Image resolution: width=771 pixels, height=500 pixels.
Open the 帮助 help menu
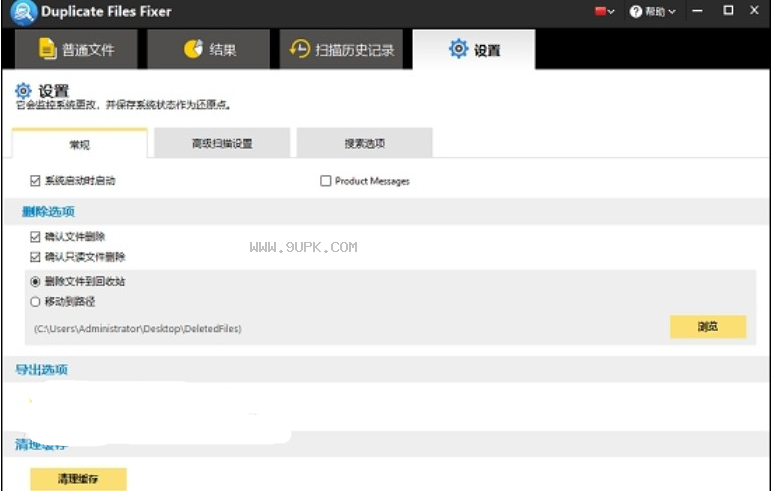tap(653, 11)
